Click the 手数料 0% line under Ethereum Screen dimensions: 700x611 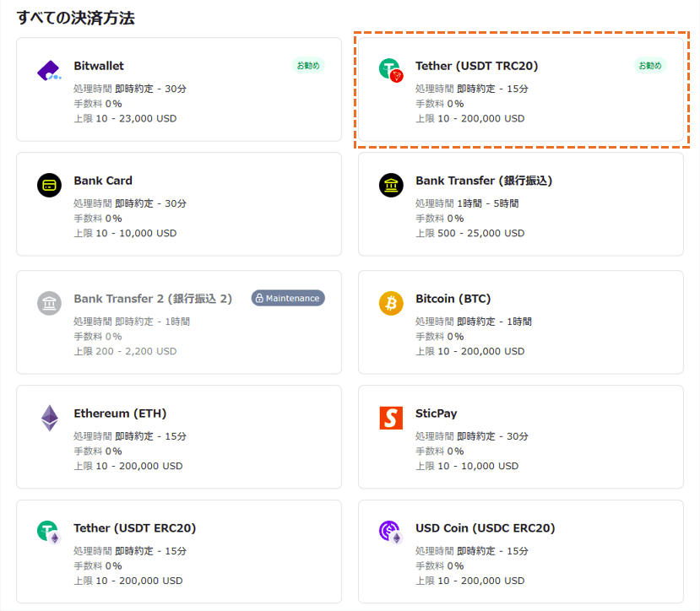(98, 451)
